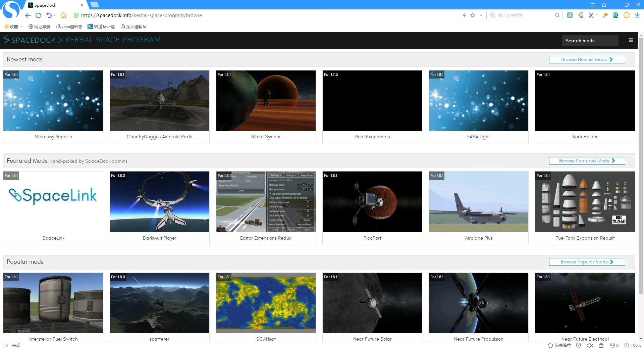This screenshot has width=644, height=349.
Task: Open the Java基础总 bookmark
Action: (69, 27)
